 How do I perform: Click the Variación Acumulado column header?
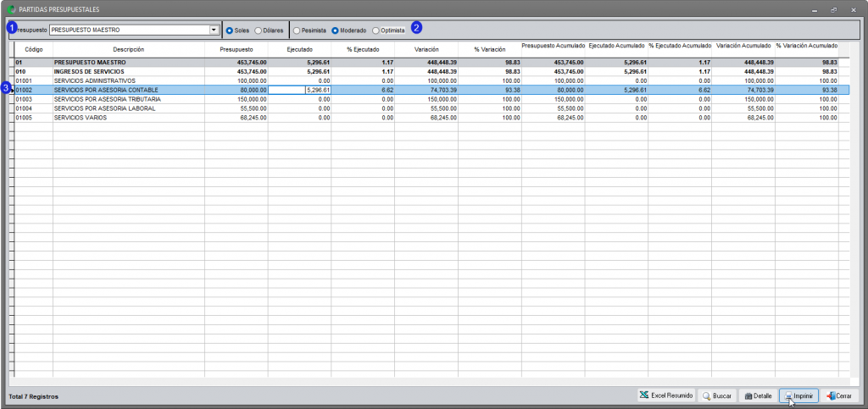pyautogui.click(x=743, y=46)
